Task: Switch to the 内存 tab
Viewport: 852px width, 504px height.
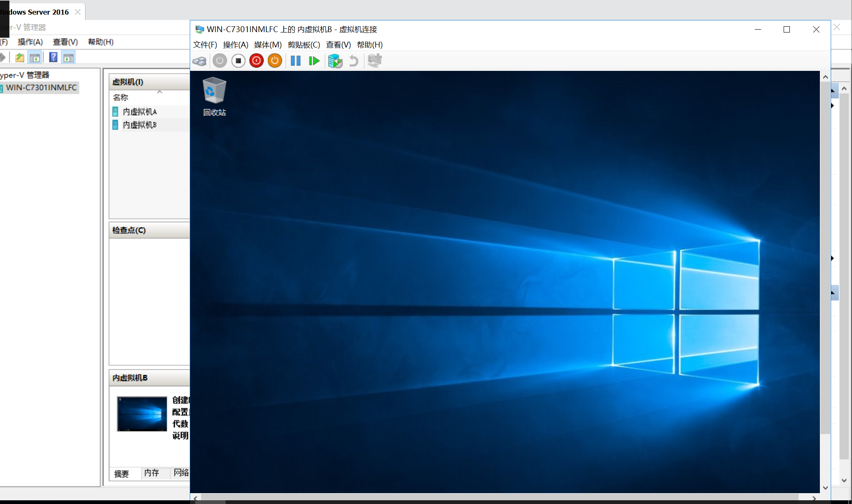Action: coord(151,473)
